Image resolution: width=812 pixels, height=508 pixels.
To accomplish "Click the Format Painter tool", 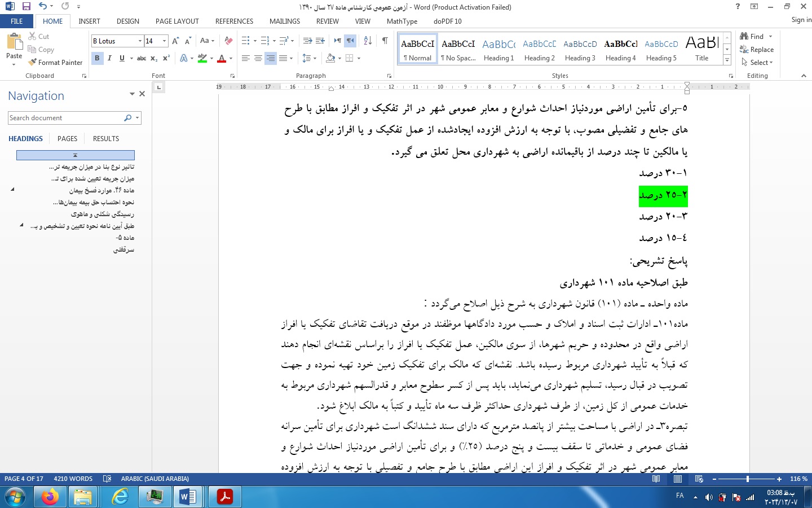I will 55,62.
